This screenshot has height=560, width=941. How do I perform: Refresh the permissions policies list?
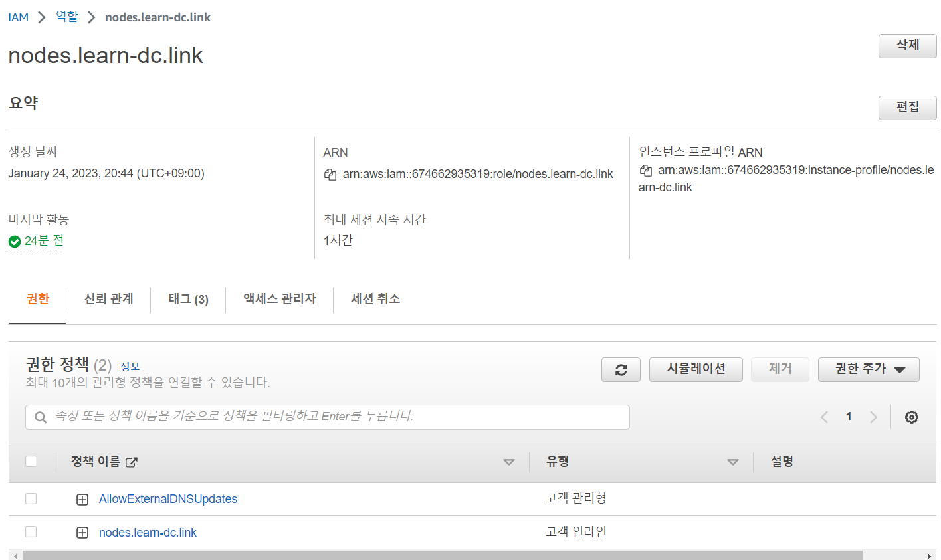620,369
